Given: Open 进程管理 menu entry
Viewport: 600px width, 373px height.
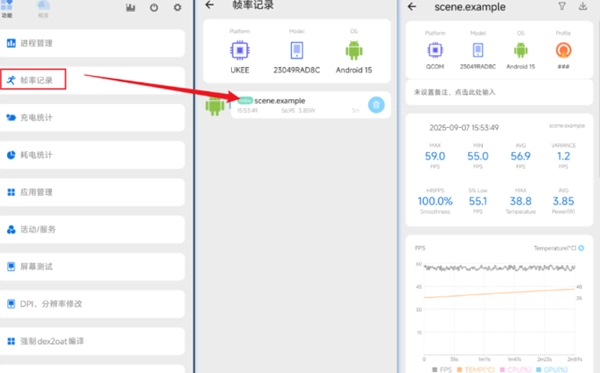Looking at the screenshot, I should coord(92,43).
